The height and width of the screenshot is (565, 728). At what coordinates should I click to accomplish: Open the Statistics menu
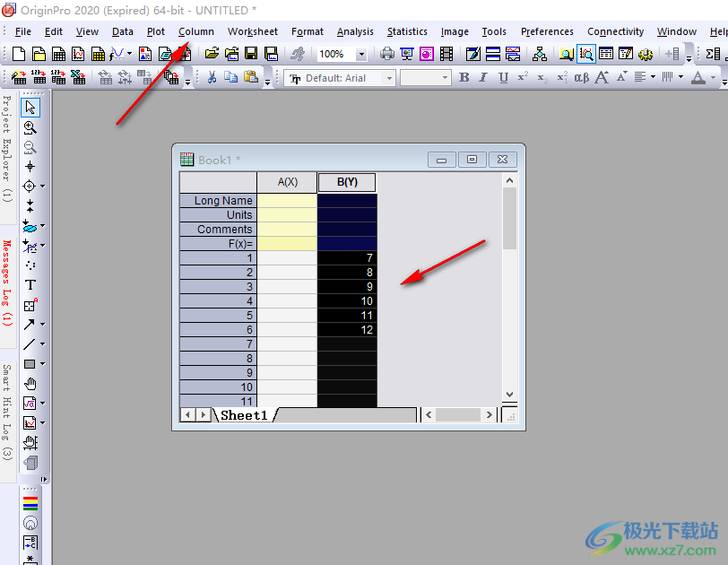(x=407, y=31)
